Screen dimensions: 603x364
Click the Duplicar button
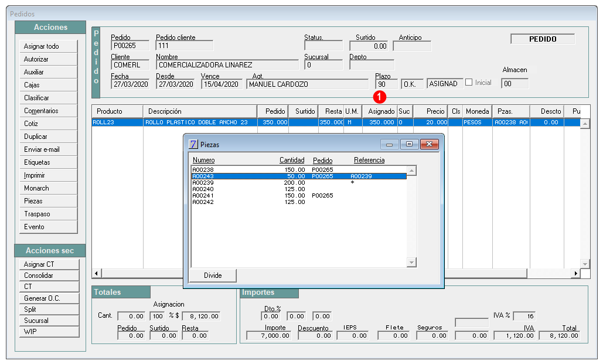49,137
